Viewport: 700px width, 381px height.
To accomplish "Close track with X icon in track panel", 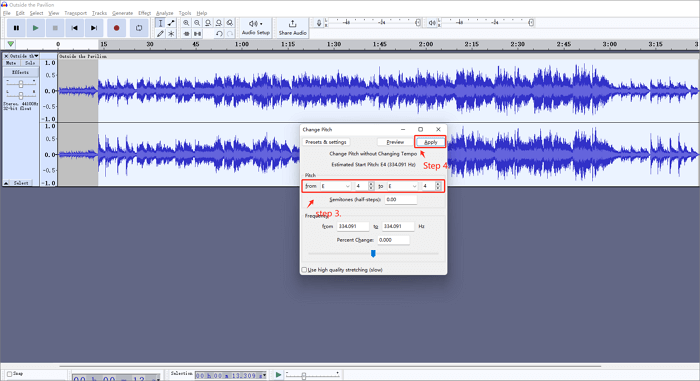I will tap(6, 56).
